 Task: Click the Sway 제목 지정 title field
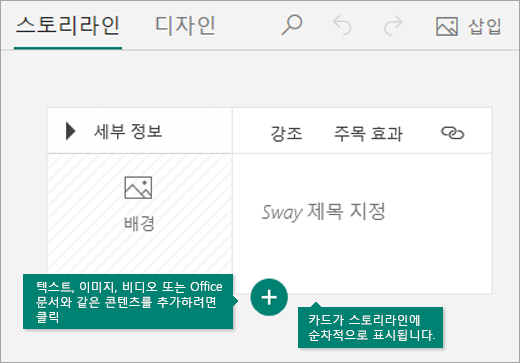[323, 212]
